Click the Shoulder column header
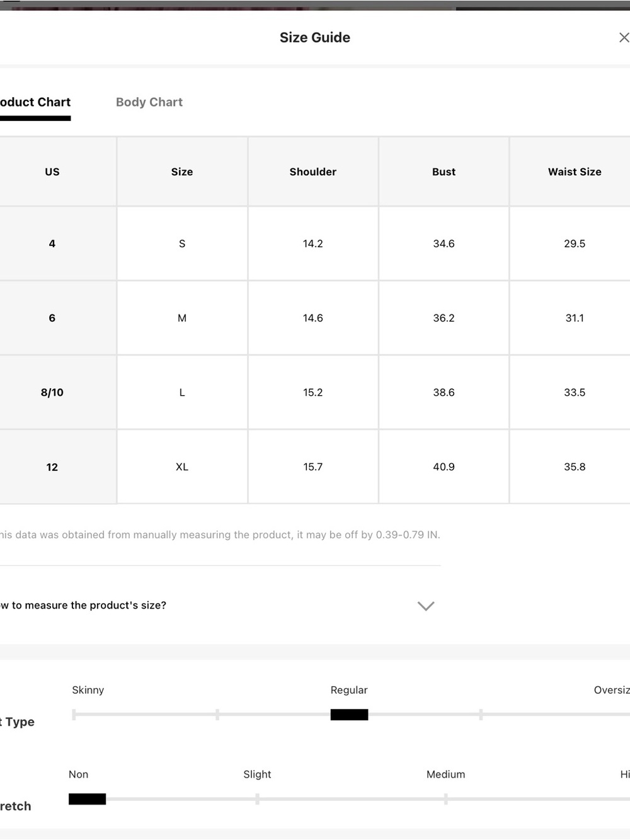Viewport: 630px width, 840px height. [x=313, y=171]
